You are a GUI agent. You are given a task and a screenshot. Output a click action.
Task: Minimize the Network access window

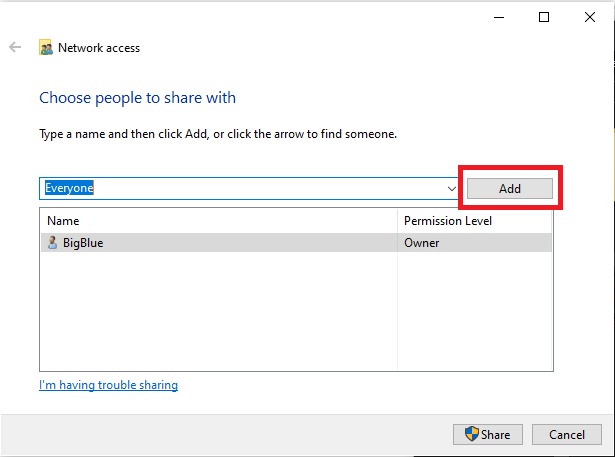coord(500,17)
